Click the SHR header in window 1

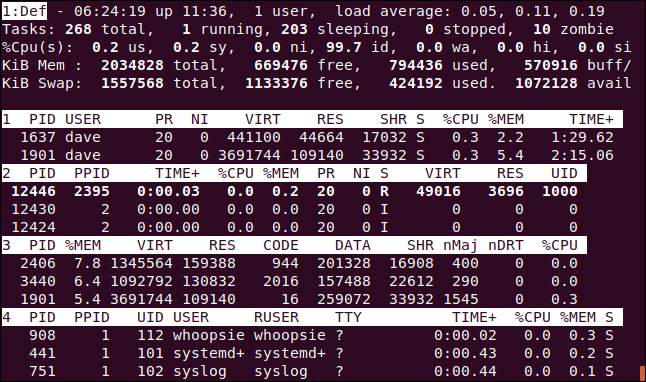393,119
